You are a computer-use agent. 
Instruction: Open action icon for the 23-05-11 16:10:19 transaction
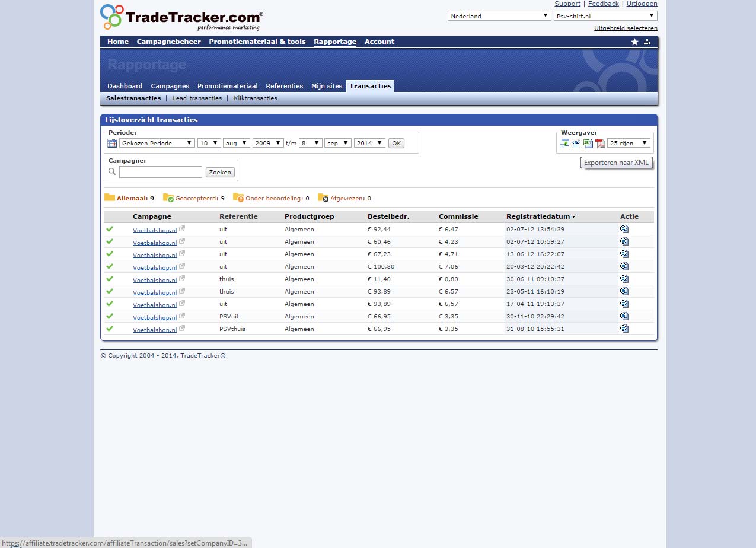624,291
